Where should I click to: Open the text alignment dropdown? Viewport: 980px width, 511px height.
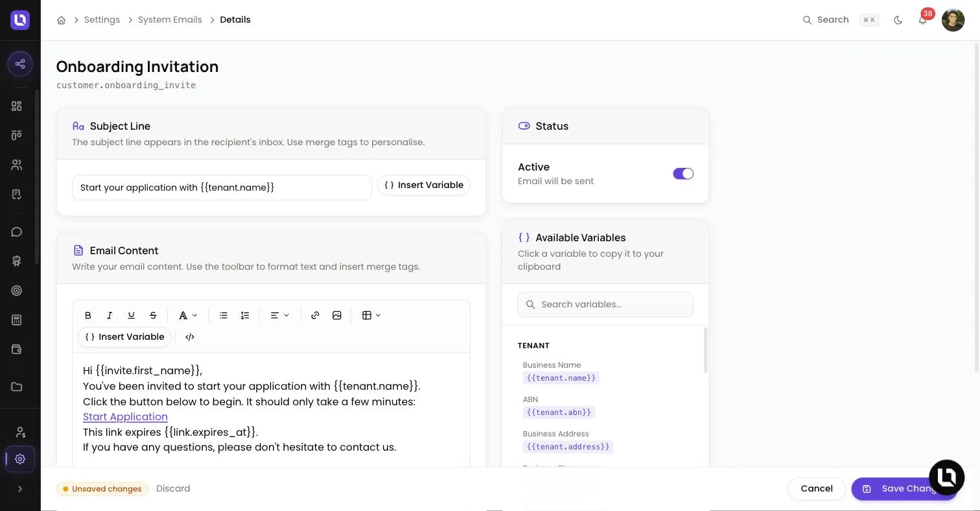point(280,315)
